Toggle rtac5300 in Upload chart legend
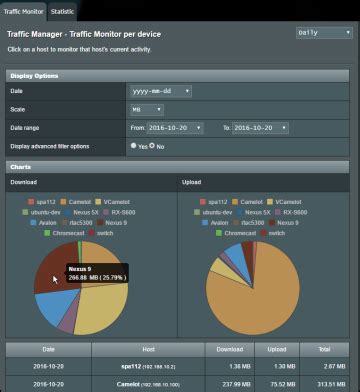Screen dimensions: 360x392 249,223
